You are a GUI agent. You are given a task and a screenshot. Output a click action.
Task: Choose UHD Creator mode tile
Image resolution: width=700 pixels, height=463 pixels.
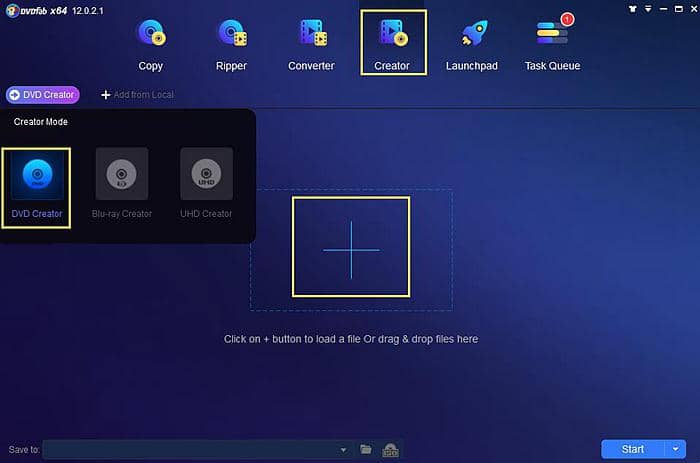[206, 184]
